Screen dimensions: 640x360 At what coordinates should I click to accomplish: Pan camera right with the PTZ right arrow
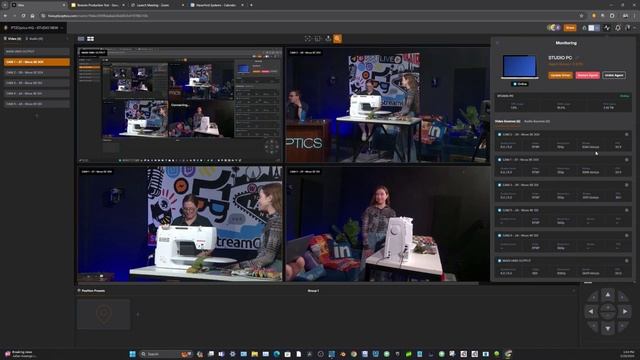[x=625, y=311]
